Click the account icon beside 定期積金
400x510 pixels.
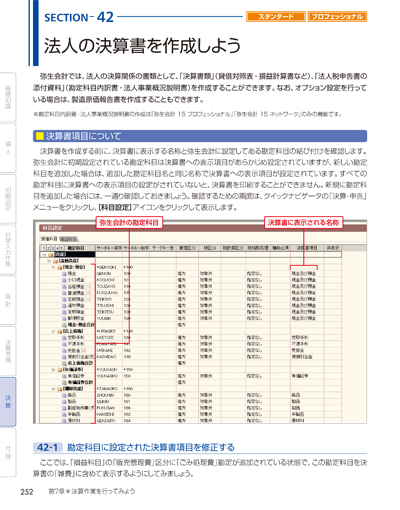click(x=64, y=312)
